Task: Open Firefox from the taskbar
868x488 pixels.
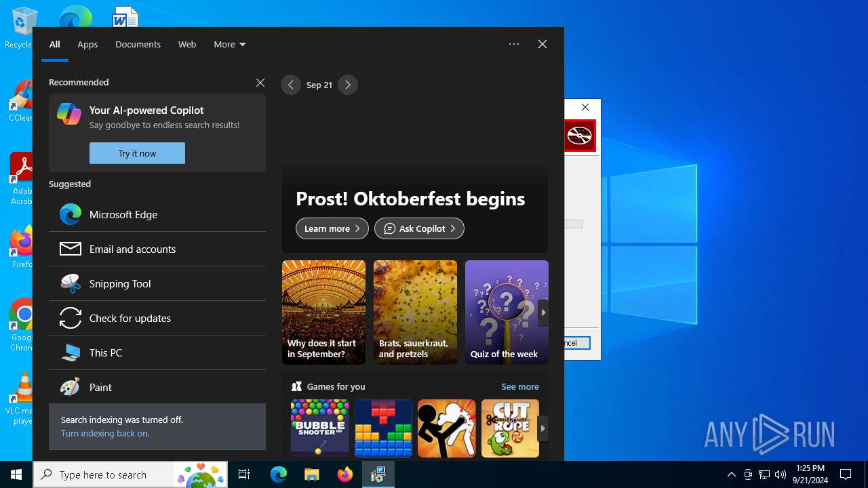Action: [x=344, y=474]
